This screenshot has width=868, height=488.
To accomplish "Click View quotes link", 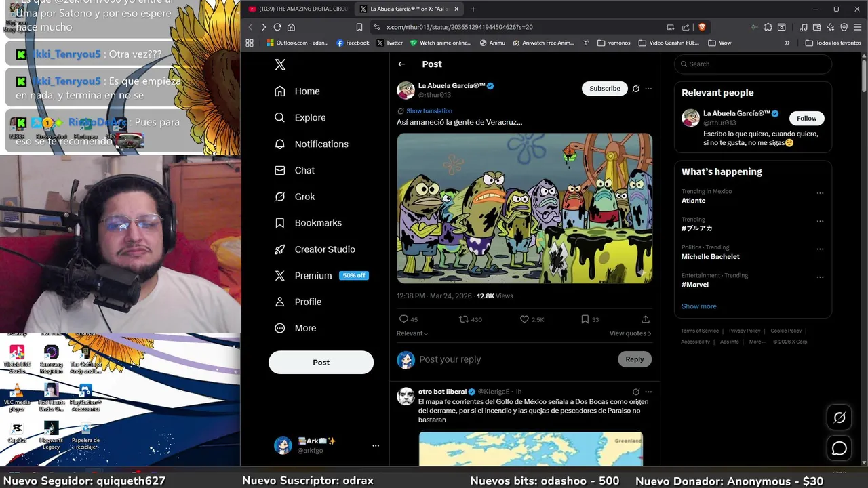I will [630, 333].
